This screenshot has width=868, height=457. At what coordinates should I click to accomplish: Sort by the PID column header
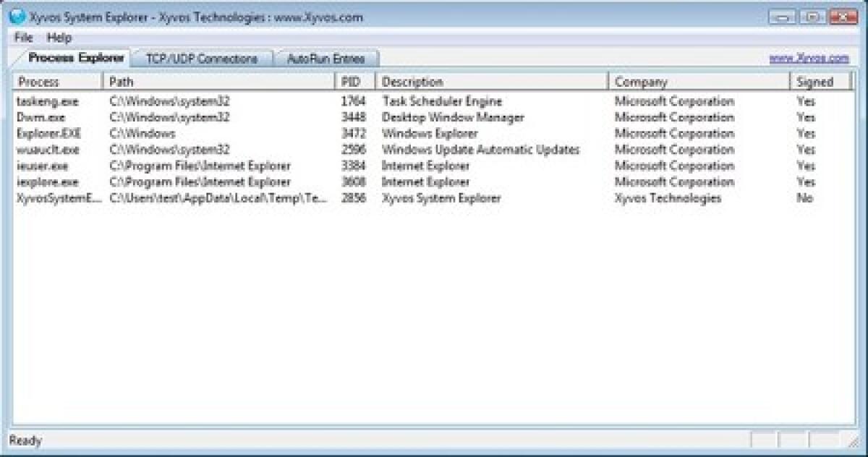pos(355,82)
